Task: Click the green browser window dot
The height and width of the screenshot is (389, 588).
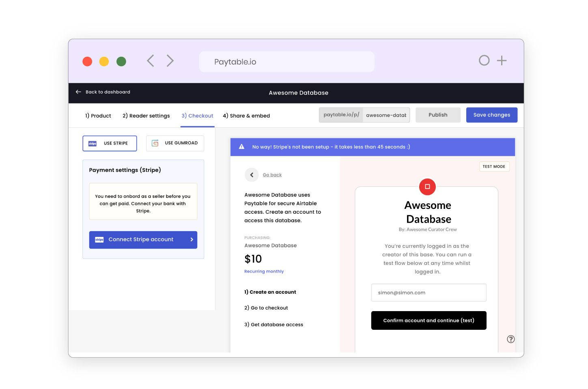Action: coord(121,61)
